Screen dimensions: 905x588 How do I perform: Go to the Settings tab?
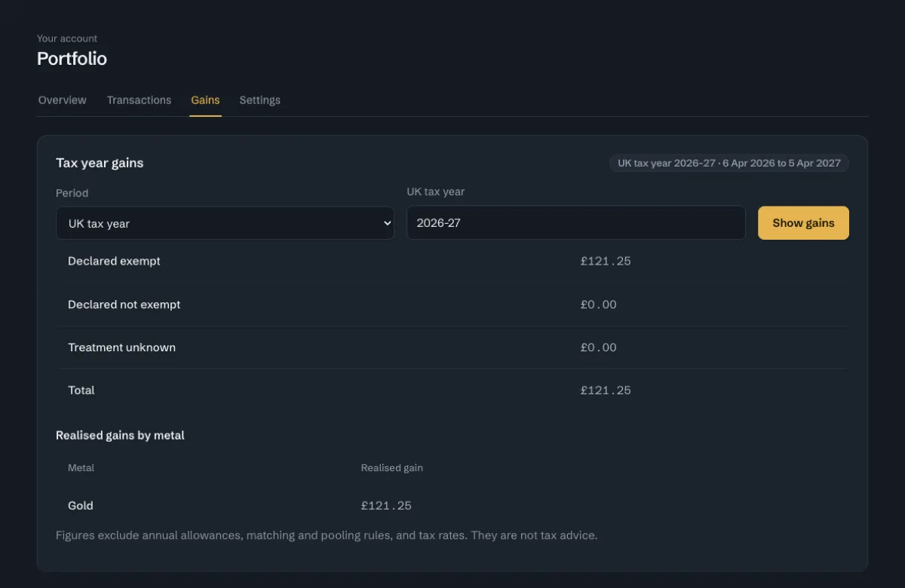click(x=259, y=100)
